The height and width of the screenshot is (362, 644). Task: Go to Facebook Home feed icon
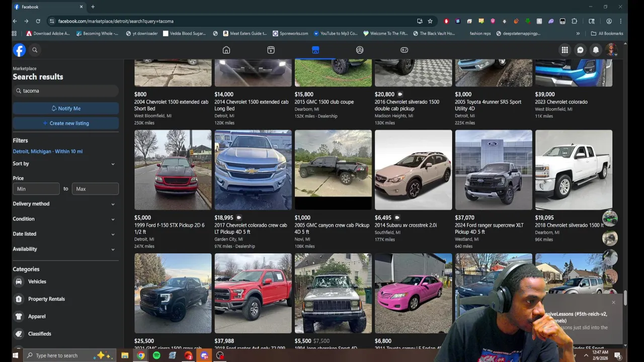click(x=226, y=50)
